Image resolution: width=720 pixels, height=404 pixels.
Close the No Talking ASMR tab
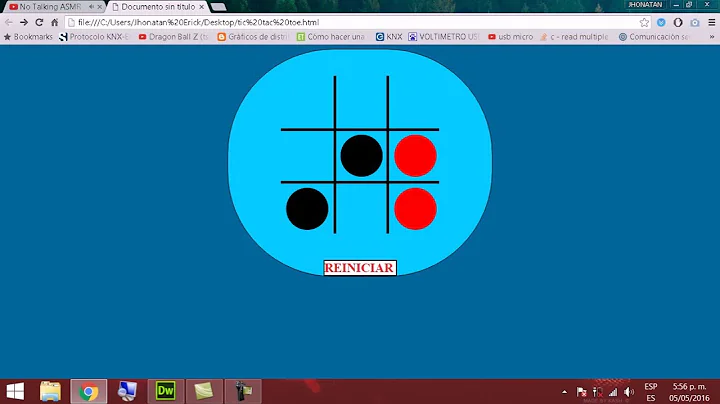click(x=100, y=7)
